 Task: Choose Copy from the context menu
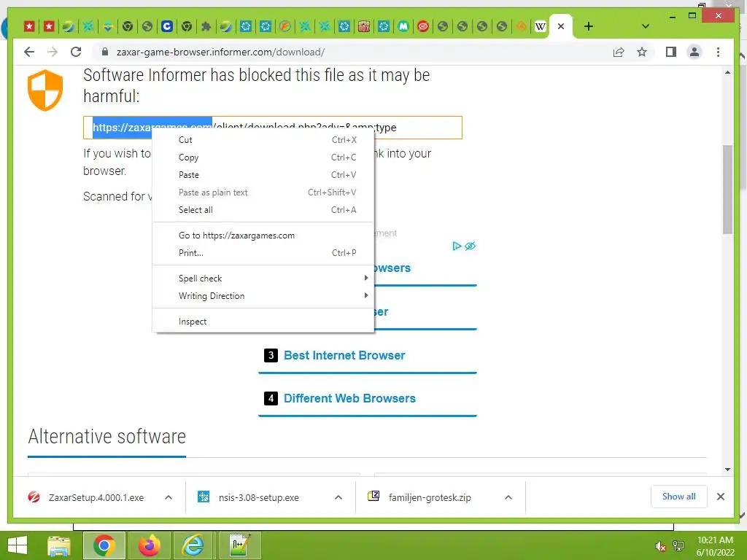click(x=263, y=157)
